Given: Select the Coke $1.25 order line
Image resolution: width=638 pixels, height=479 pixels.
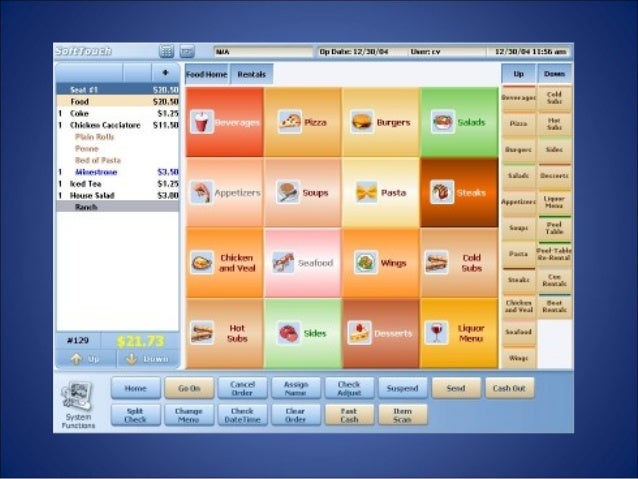Looking at the screenshot, I should point(118,113).
